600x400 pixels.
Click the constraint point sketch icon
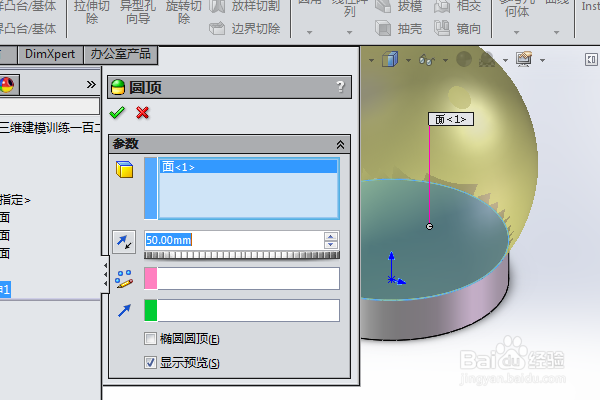pos(124,279)
